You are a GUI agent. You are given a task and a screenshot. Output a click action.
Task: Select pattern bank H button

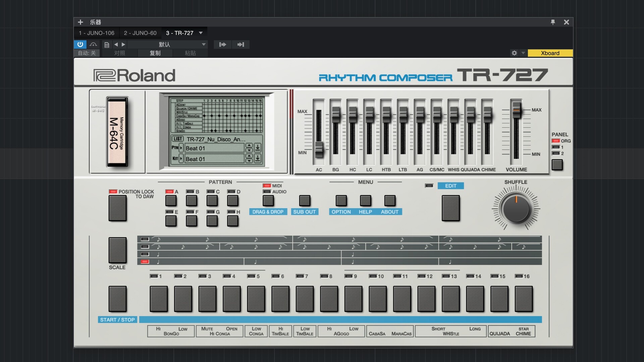pos(233,221)
